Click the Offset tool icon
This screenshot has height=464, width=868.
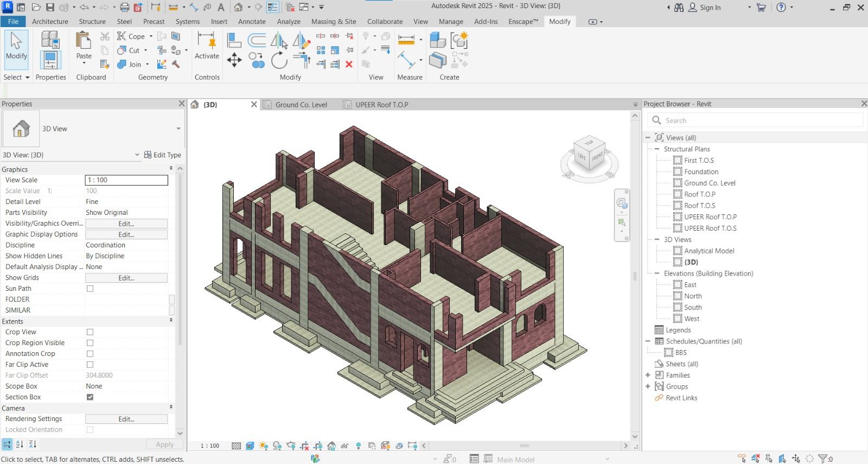point(257,40)
